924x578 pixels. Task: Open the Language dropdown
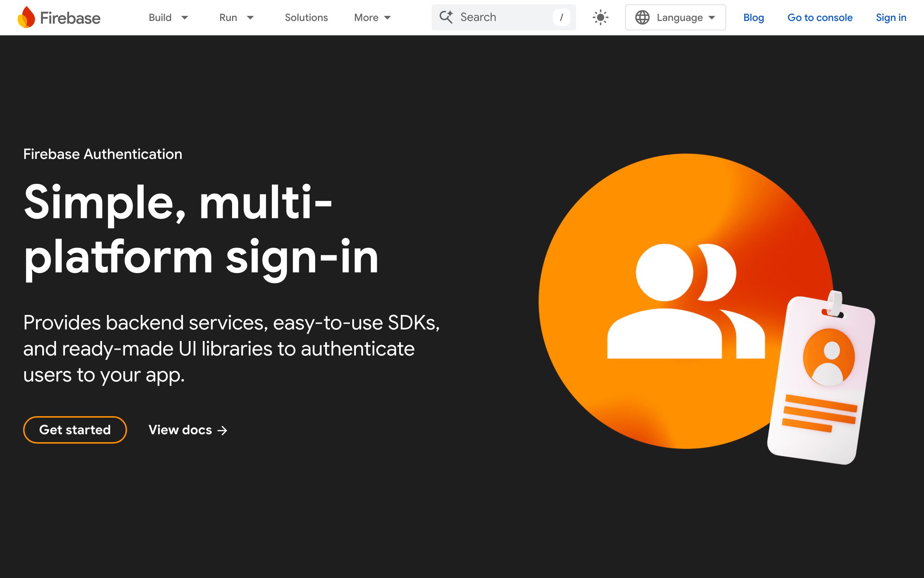pos(675,17)
